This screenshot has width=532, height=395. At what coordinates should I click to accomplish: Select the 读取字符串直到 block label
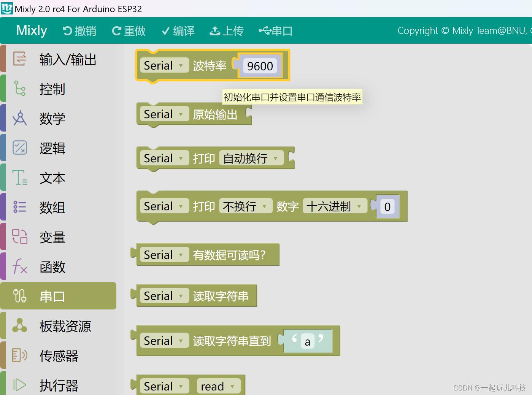232,341
